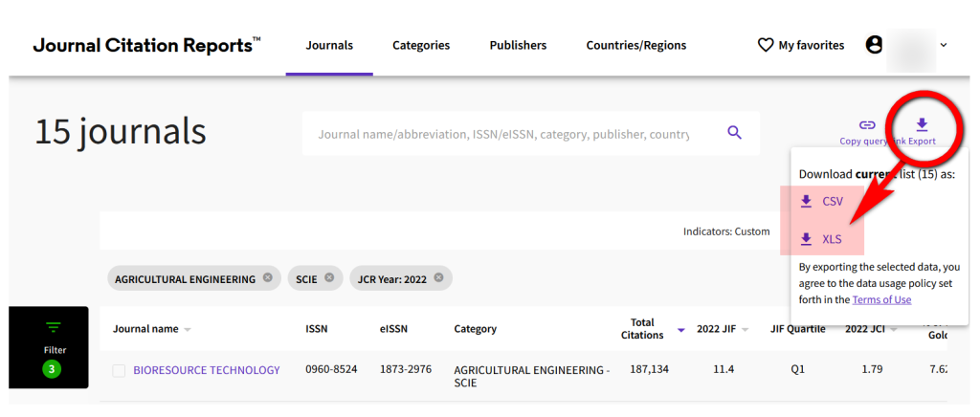Click the JIF Quartile value Q1
980x417 pixels.
pyautogui.click(x=797, y=369)
